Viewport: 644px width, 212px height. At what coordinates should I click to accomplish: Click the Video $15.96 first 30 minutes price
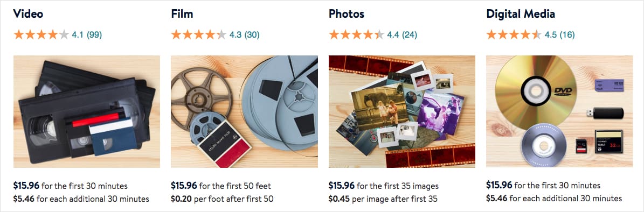(x=70, y=186)
